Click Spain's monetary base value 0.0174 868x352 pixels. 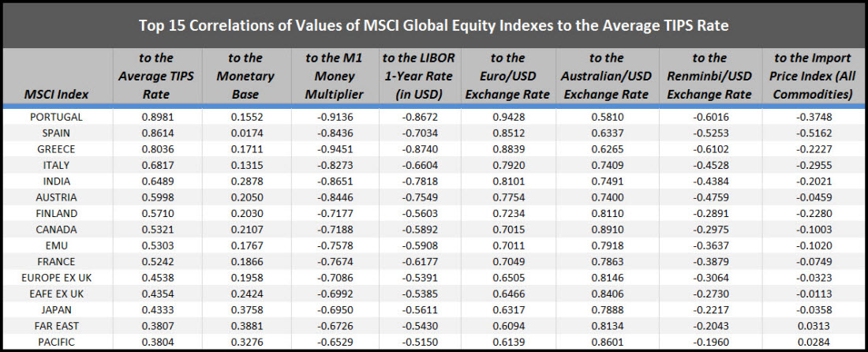[x=245, y=133]
